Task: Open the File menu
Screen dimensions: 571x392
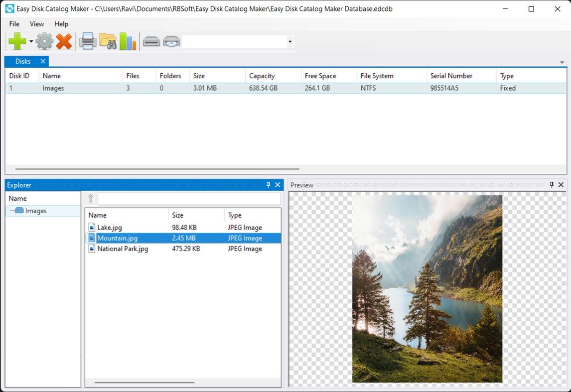Action: tap(13, 24)
